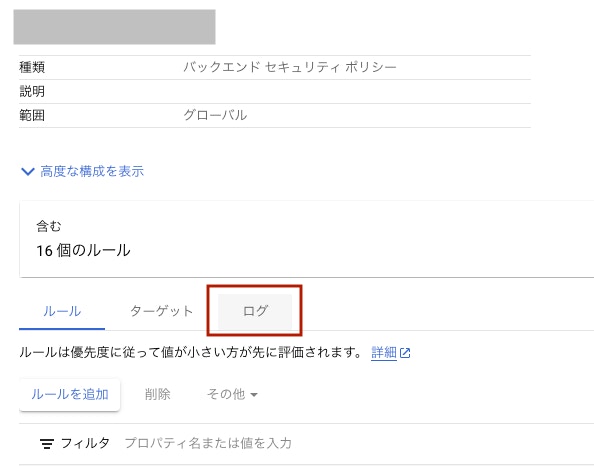Click the 説明 row label
594x466 pixels.
tap(32, 91)
